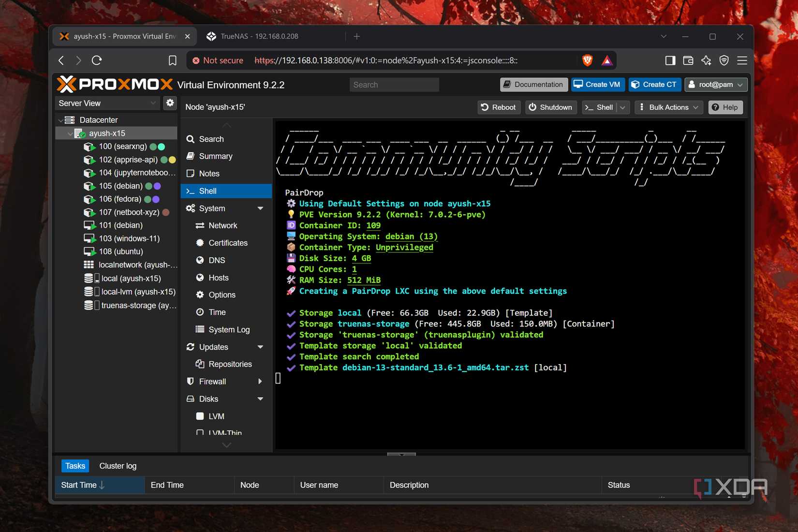Bookmark this page with the bookmark icon
The height and width of the screenshot is (532, 798).
[x=172, y=60]
